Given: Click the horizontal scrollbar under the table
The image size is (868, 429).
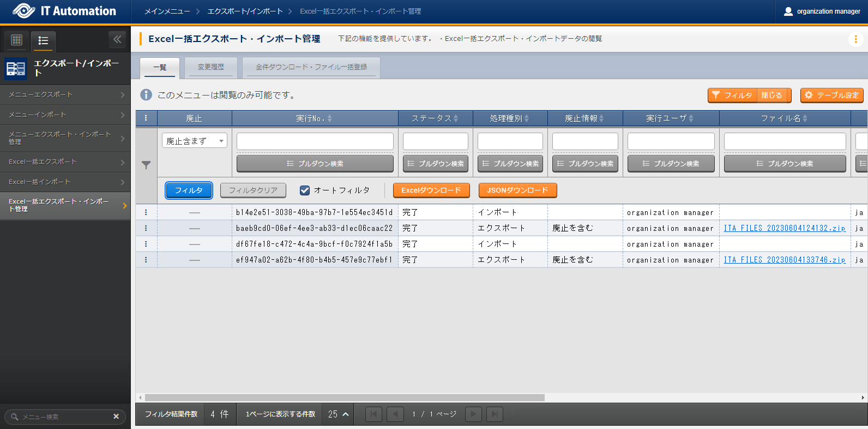Looking at the screenshot, I should 345,397.
